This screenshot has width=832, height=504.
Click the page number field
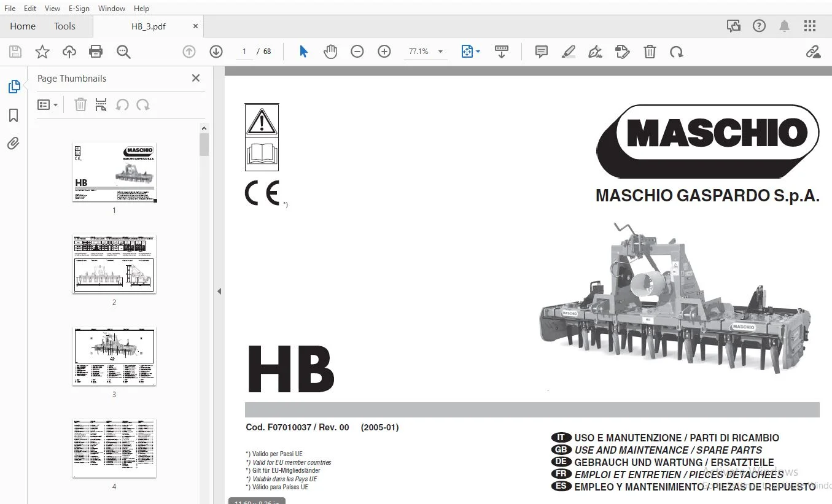tap(244, 52)
